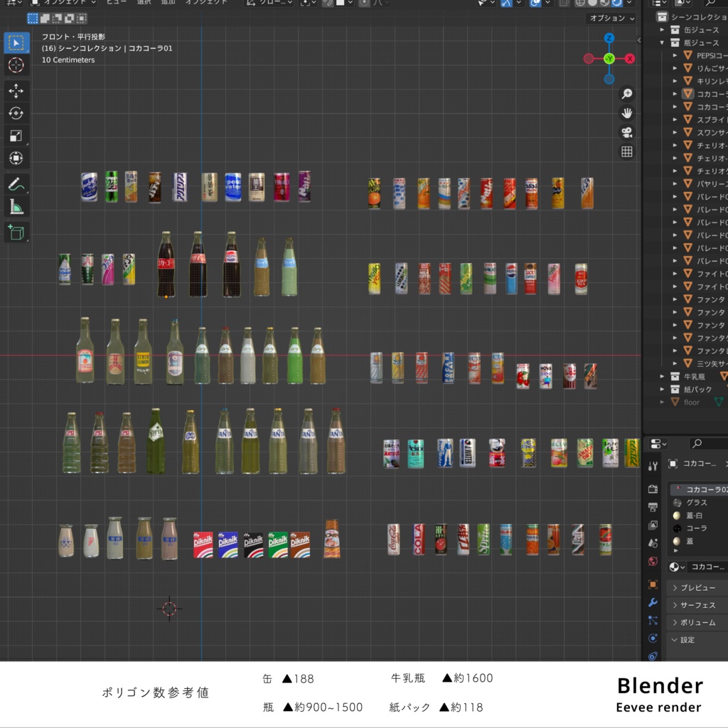
Task: Enable proportional editing in the header
Action: pyautogui.click(x=365, y=4)
